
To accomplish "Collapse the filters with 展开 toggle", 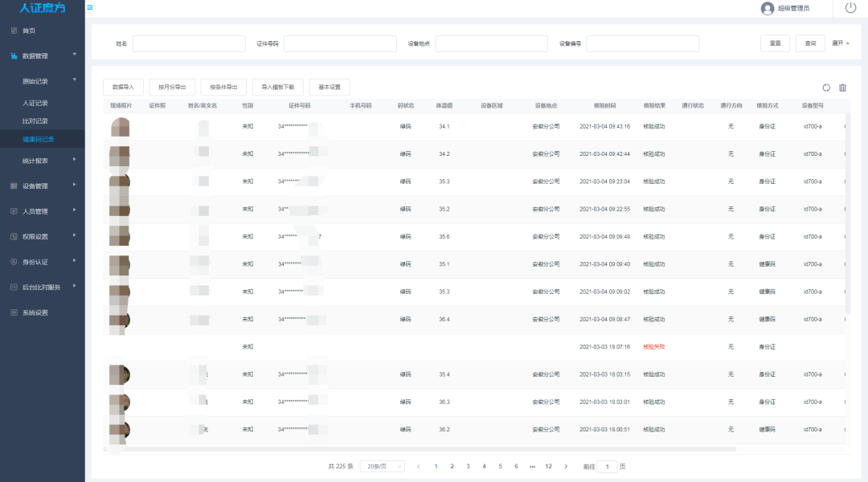I will click(840, 43).
